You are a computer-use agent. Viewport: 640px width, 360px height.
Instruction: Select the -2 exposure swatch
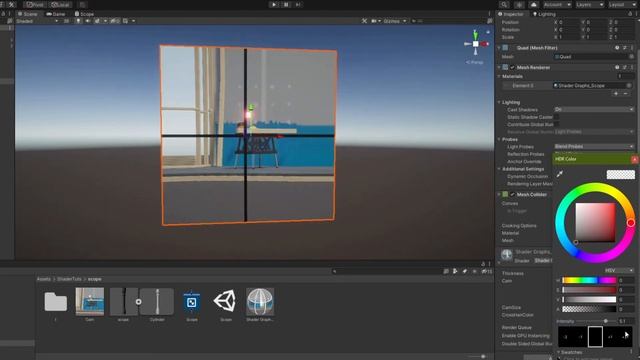566,337
